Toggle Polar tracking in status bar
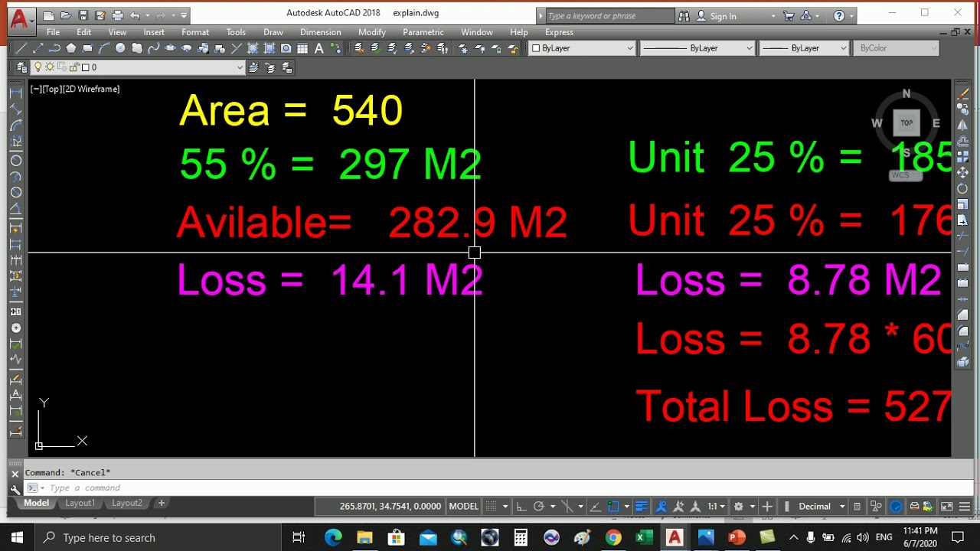This screenshot has width=980, height=551. click(538, 507)
